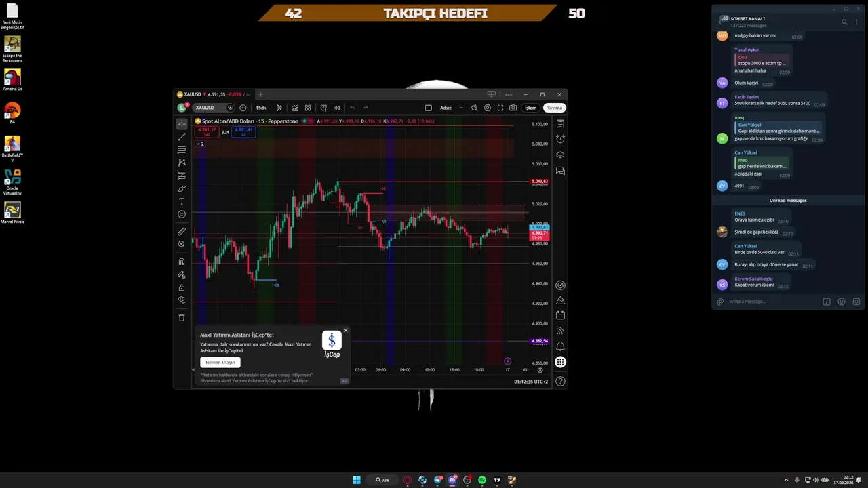Toggle magnet mode in drawing toolbar
The height and width of the screenshot is (488, 868).
click(x=182, y=262)
